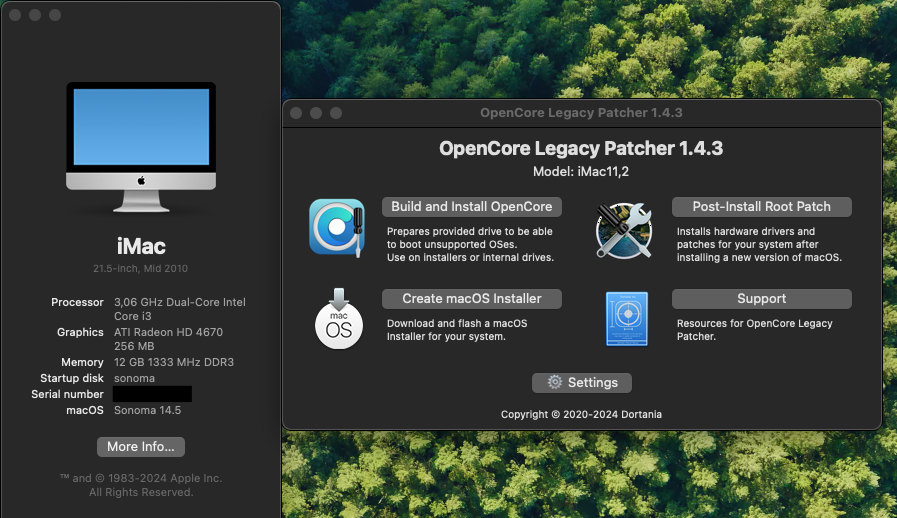This screenshot has height=518, width=897.
Task: Click More Info... in About This Mac
Action: coord(141,447)
